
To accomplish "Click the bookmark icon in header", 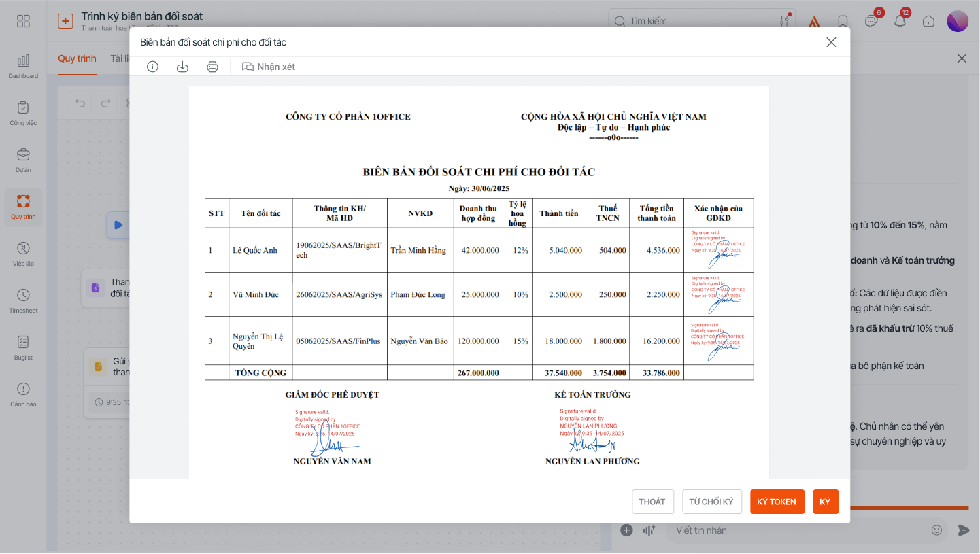I will click(x=843, y=21).
